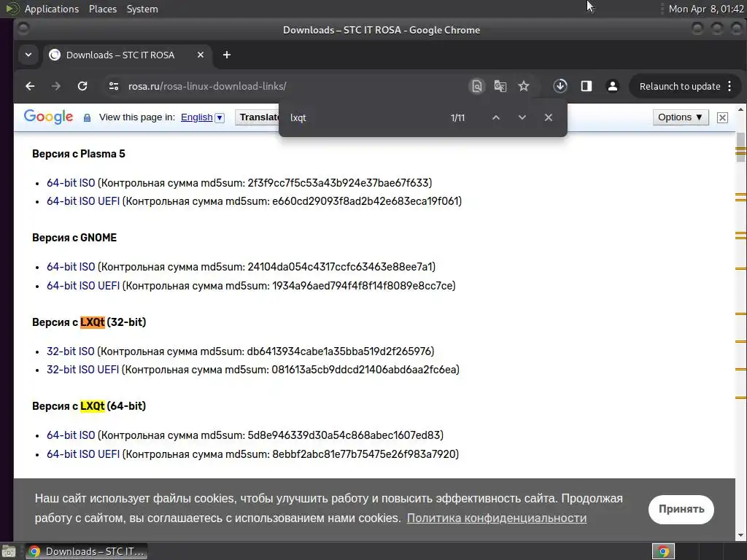
Task: Open Политика конфиденциальности link
Action: (496, 518)
